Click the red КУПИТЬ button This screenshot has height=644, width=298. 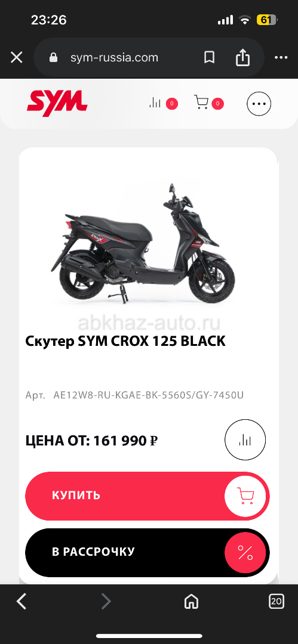tap(148, 496)
